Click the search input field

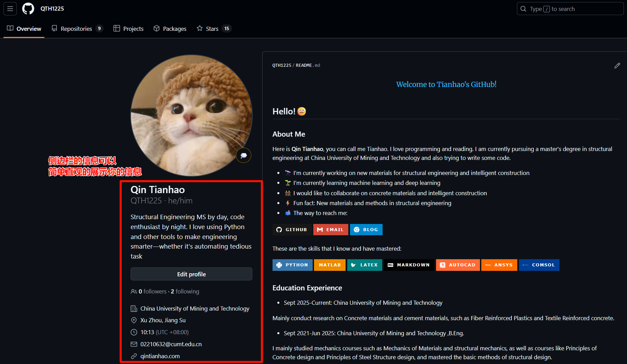[x=570, y=9]
